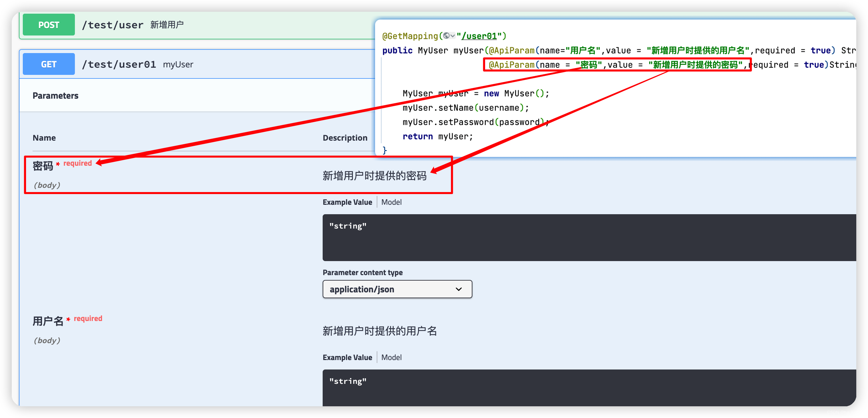The height and width of the screenshot is (418, 868).
Task: Click the (body) label under 用户名
Action: pyautogui.click(x=47, y=341)
